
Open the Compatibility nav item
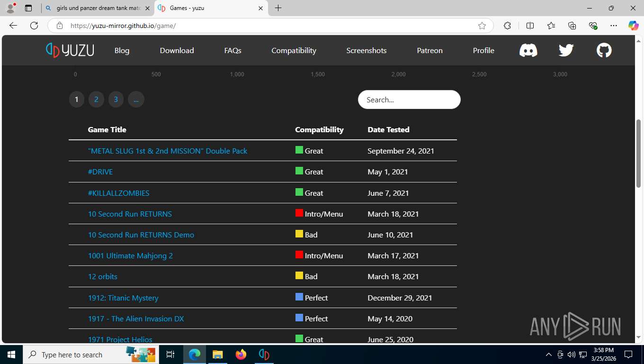tap(294, 50)
